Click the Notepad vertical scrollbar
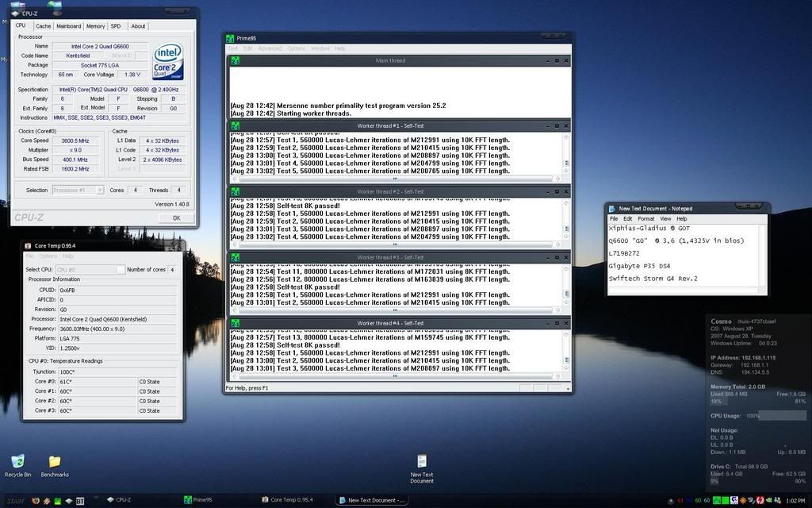 pyautogui.click(x=763, y=254)
